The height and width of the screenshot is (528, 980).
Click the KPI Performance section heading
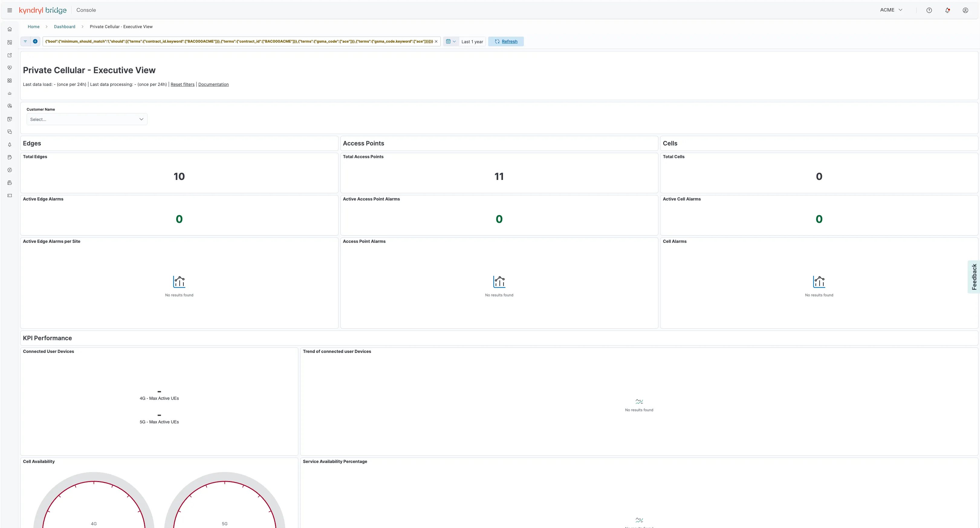(47, 338)
